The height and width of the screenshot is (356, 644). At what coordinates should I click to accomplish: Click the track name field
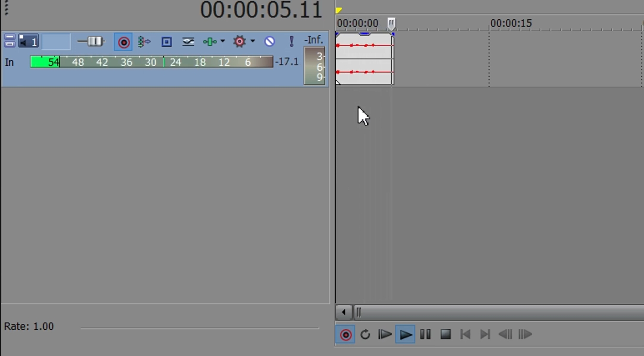[56, 42]
